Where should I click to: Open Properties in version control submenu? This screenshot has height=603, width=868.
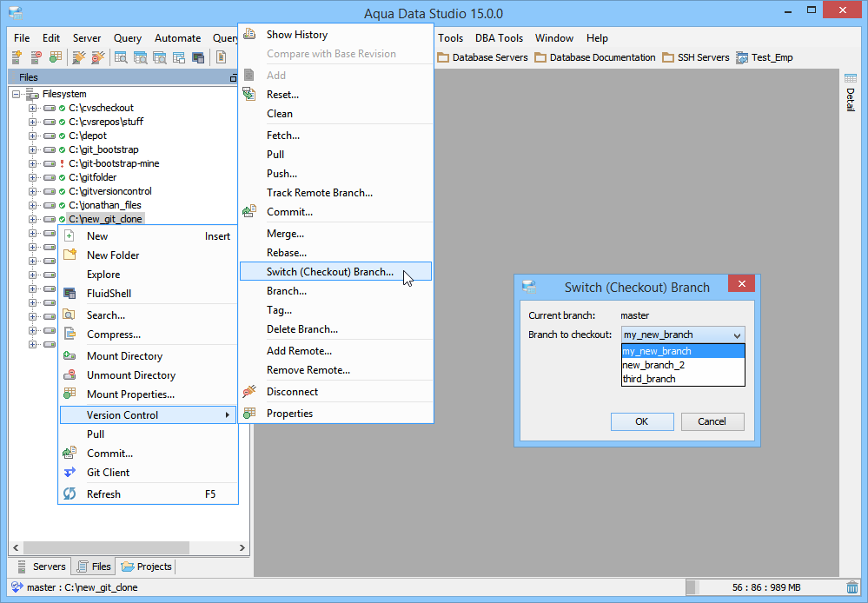click(336, 414)
